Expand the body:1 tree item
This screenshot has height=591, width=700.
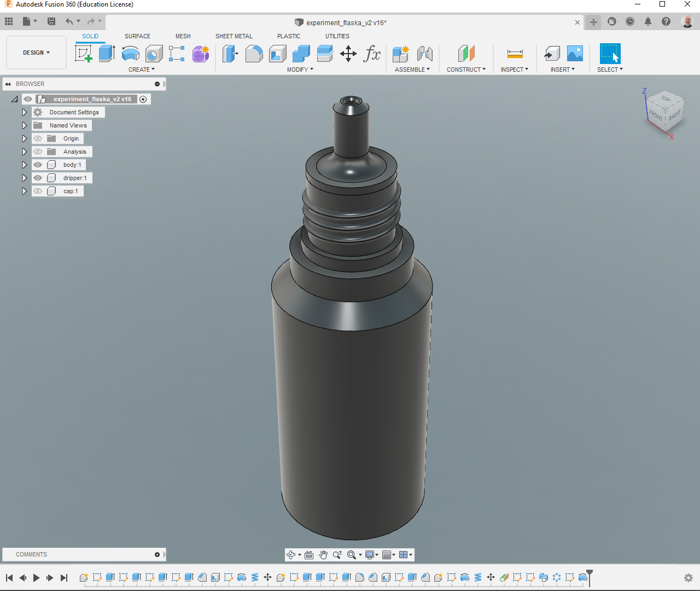coord(24,165)
